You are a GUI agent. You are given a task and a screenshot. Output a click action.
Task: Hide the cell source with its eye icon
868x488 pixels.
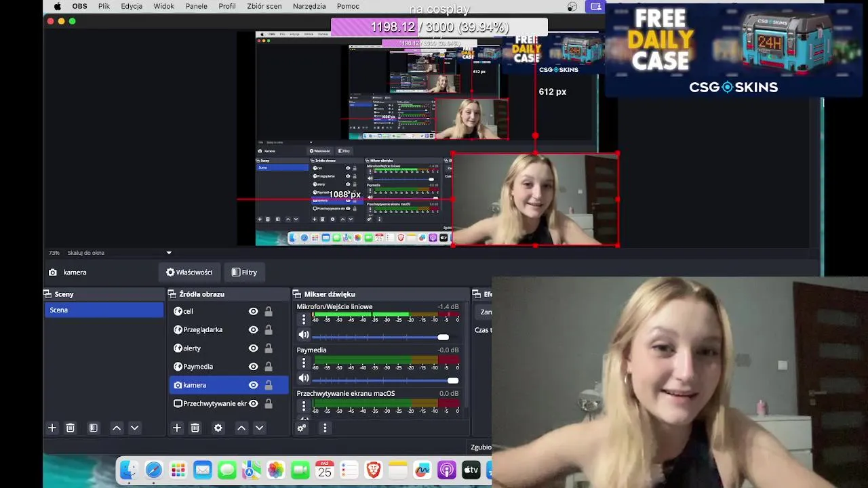(253, 311)
